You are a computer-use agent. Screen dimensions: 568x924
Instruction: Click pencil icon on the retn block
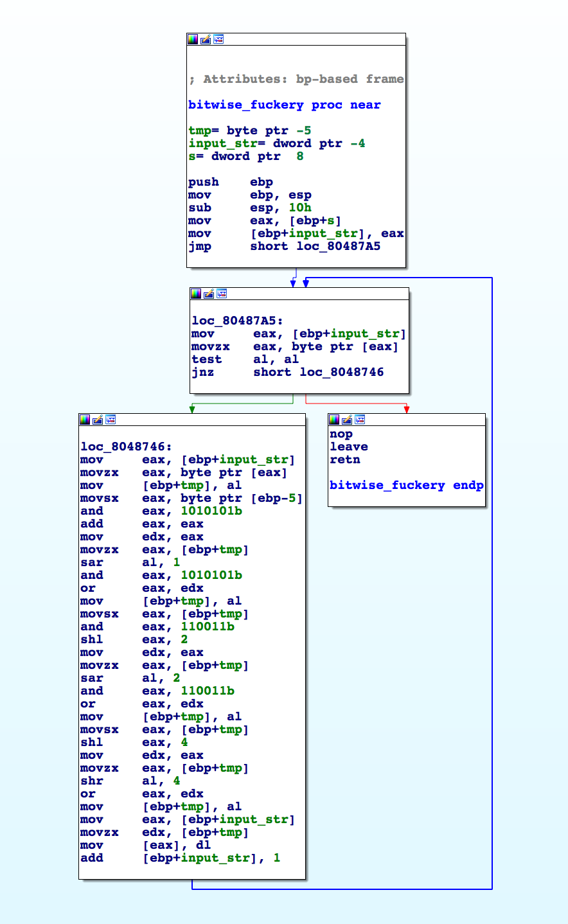[347, 420]
